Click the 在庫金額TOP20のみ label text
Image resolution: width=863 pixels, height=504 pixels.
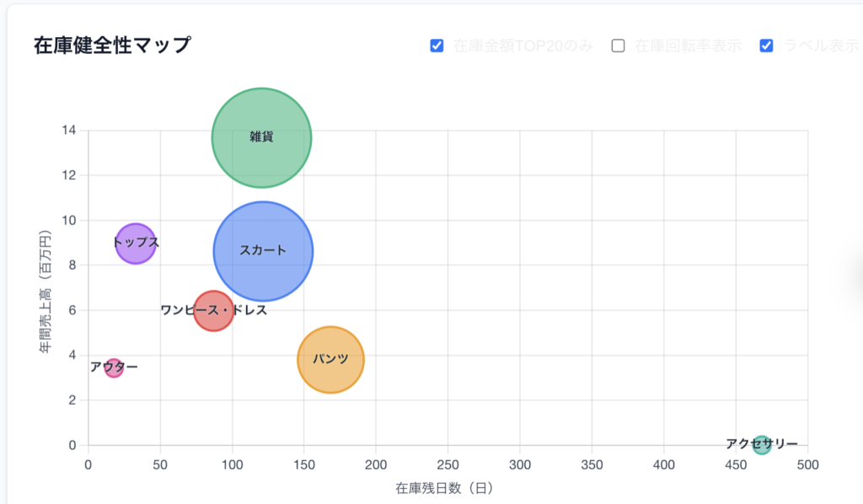click(523, 46)
